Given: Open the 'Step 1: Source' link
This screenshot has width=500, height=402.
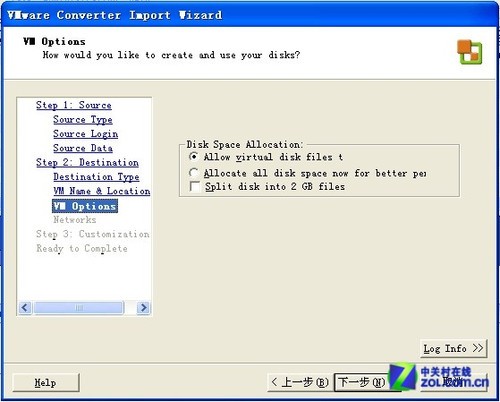Looking at the screenshot, I should pyautogui.click(x=74, y=105).
